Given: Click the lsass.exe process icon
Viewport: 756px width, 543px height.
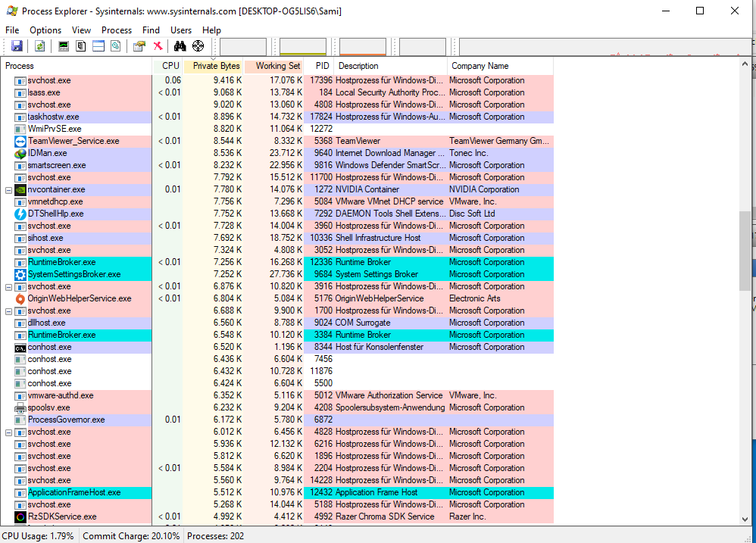Looking at the screenshot, I should point(20,92).
